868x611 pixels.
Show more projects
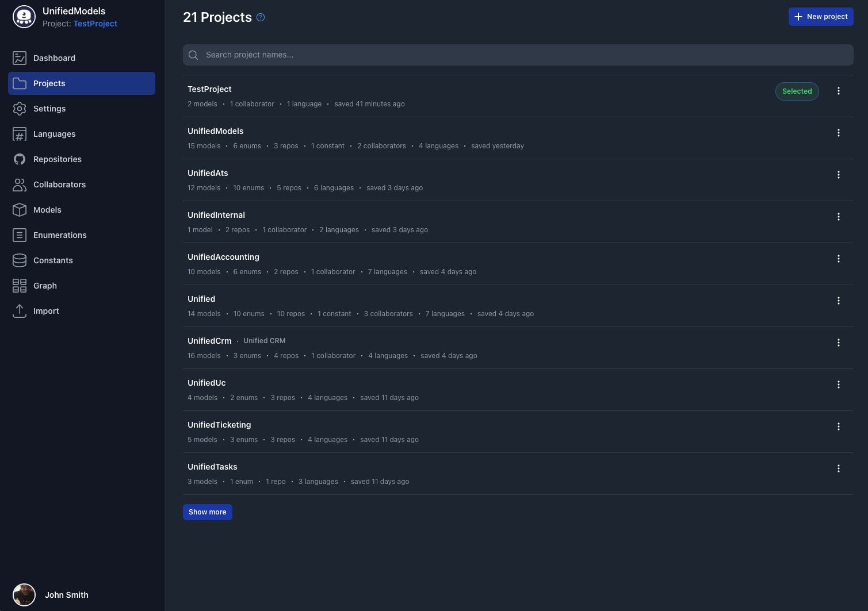click(207, 512)
